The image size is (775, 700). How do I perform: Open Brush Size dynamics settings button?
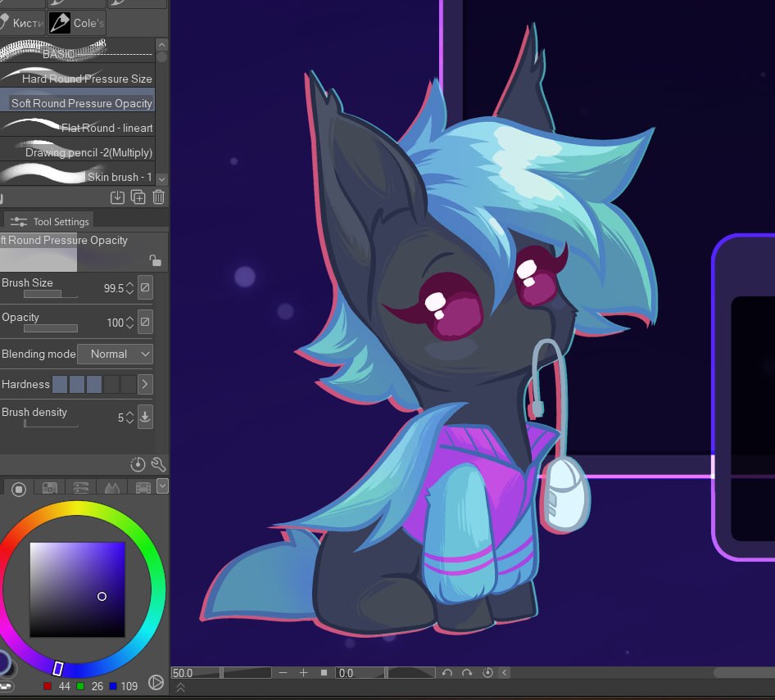(145, 287)
